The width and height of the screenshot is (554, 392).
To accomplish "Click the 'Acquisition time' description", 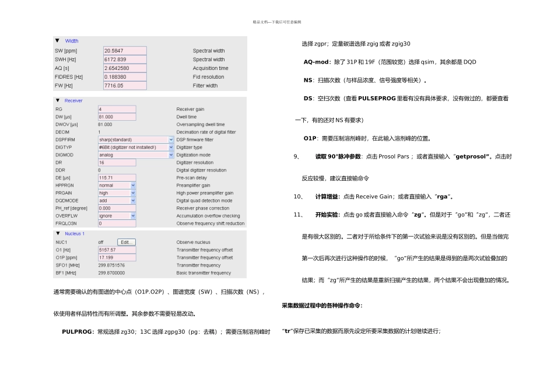I will [x=211, y=68].
